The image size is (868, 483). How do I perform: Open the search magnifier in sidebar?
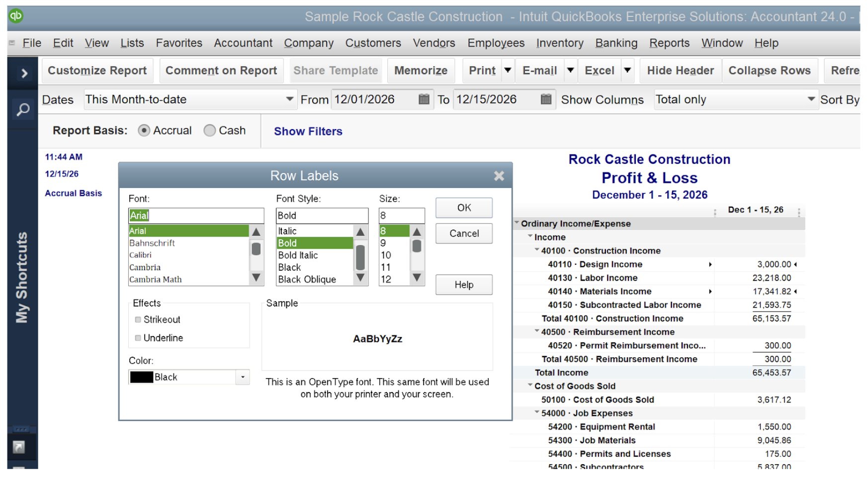(23, 109)
